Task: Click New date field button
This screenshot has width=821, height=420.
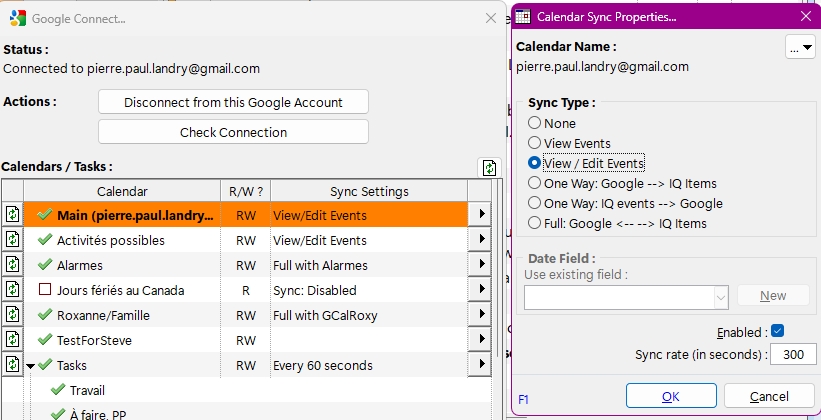Action: click(x=773, y=295)
